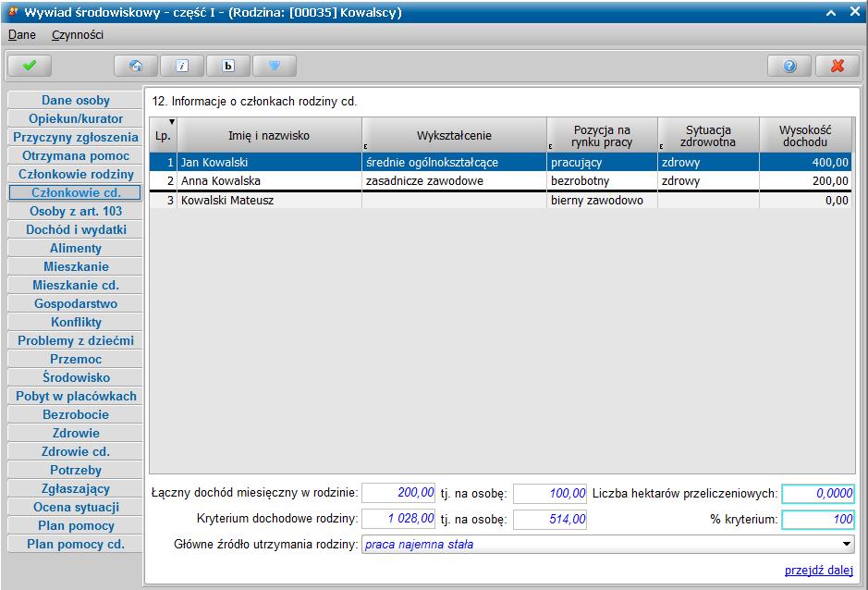
Task: Switch to Opiekun/kurator section
Action: (75, 118)
